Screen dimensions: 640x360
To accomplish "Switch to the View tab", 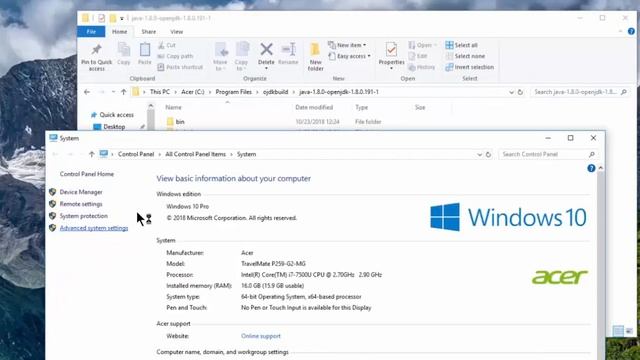I will tap(176, 31).
